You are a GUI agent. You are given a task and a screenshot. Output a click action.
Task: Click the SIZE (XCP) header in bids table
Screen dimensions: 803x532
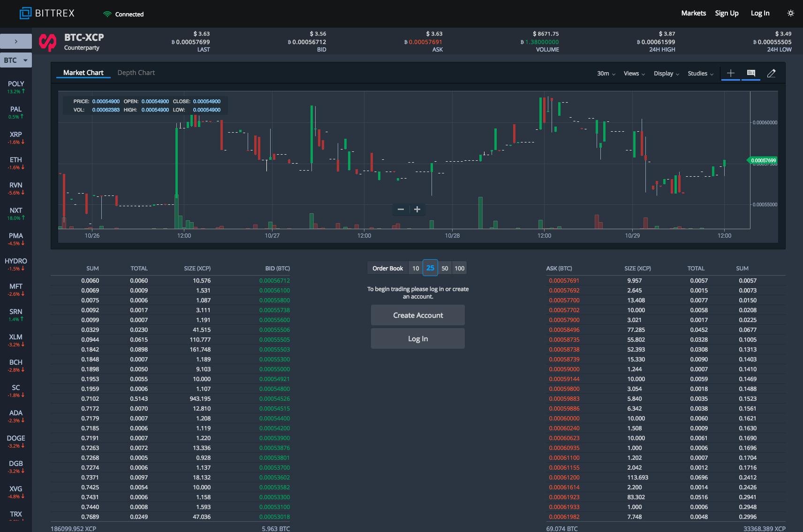tap(197, 269)
